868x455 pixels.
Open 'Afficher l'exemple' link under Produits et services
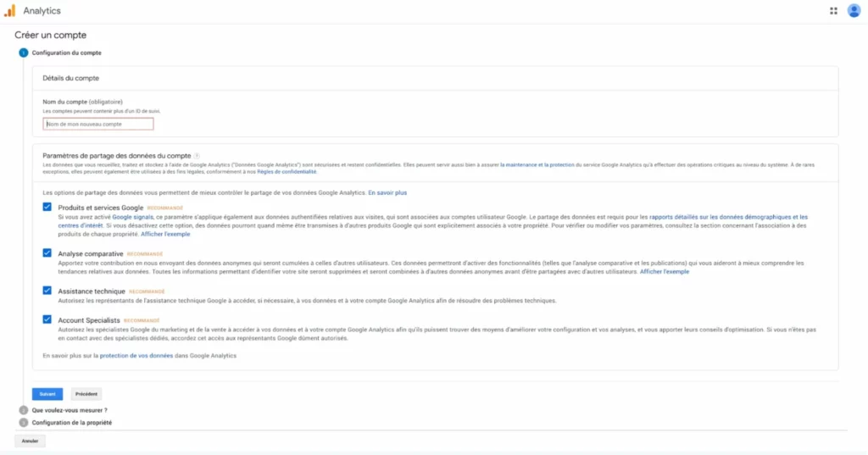(165, 234)
